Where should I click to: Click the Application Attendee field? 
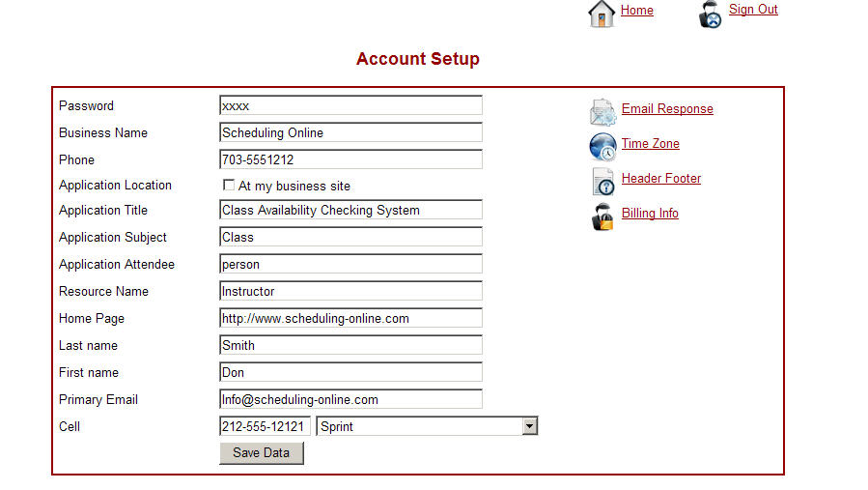350,265
